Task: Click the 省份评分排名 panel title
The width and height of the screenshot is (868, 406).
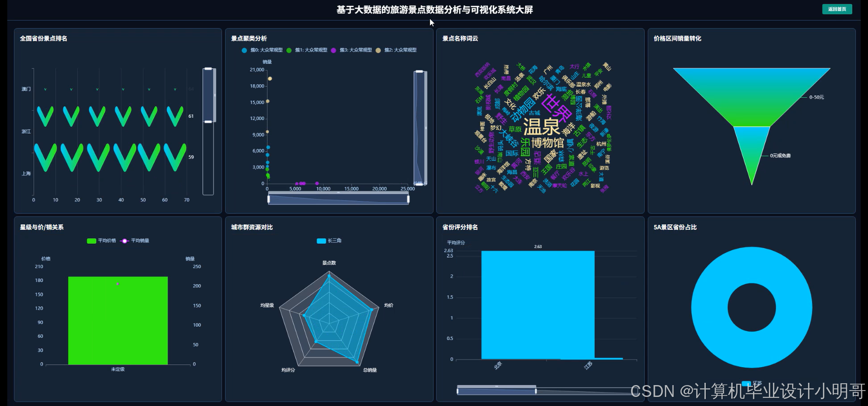Action: click(x=460, y=227)
